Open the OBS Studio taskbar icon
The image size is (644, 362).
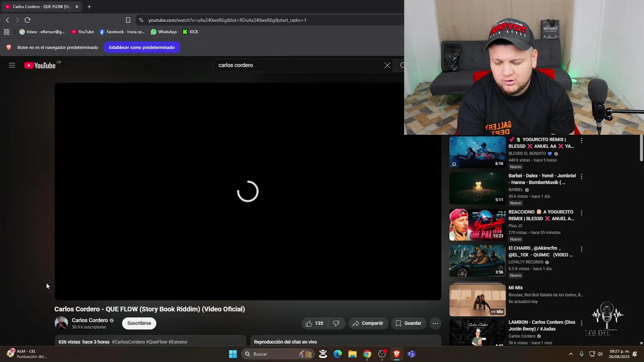coord(382,354)
